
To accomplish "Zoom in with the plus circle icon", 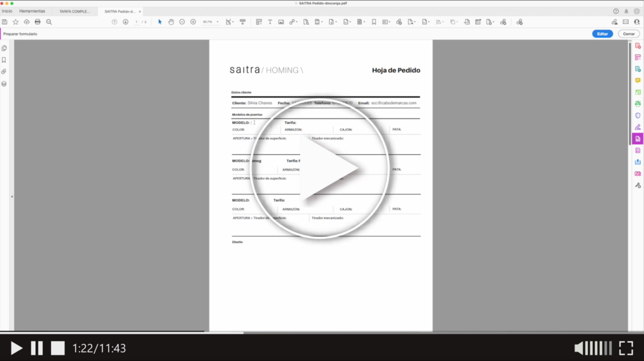I will click(193, 21).
